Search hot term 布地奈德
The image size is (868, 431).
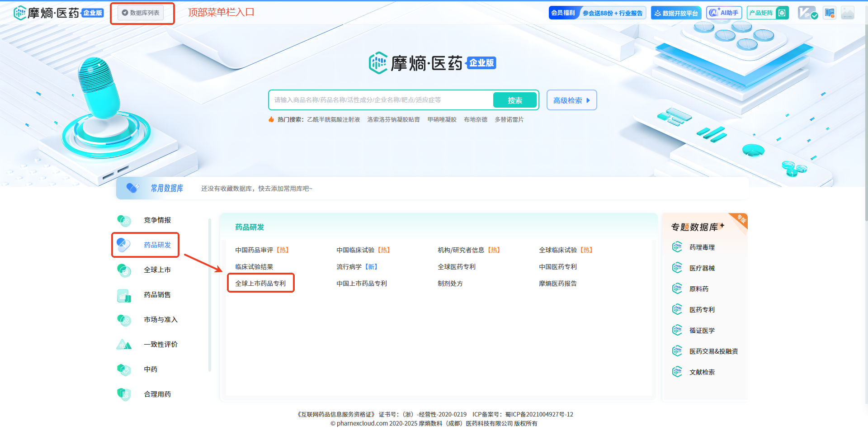coord(476,119)
